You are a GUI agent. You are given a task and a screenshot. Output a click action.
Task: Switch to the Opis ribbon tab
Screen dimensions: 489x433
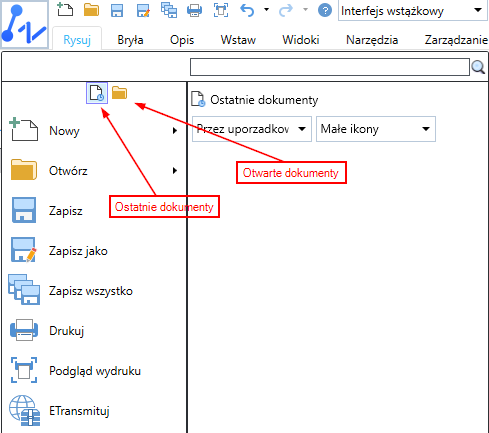click(x=182, y=40)
